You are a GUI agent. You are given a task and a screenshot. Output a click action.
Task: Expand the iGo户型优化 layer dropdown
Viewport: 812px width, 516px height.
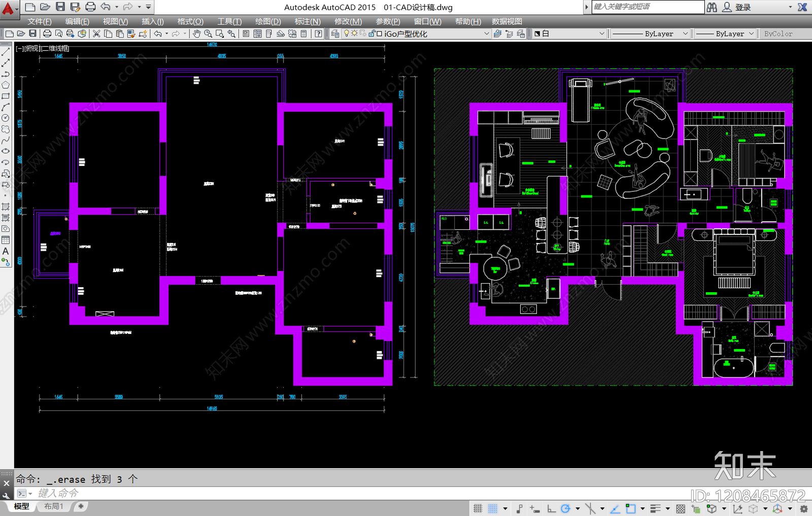point(486,33)
